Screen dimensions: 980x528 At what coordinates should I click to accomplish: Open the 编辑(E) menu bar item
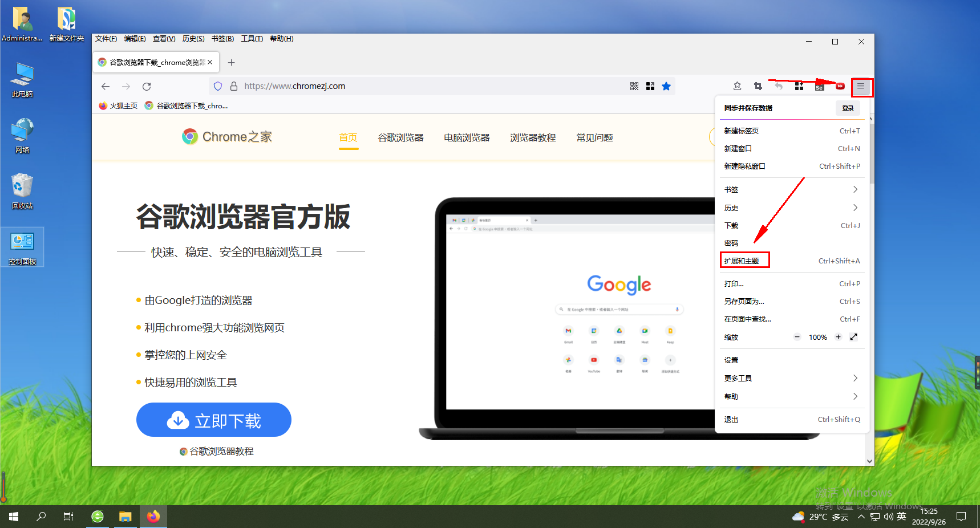click(135, 39)
